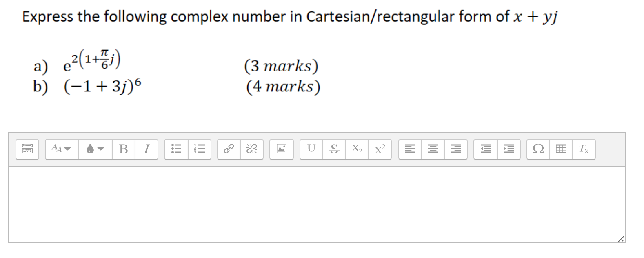This screenshot has height=258, width=644.
Task: Right align the text
Action: [x=455, y=149]
